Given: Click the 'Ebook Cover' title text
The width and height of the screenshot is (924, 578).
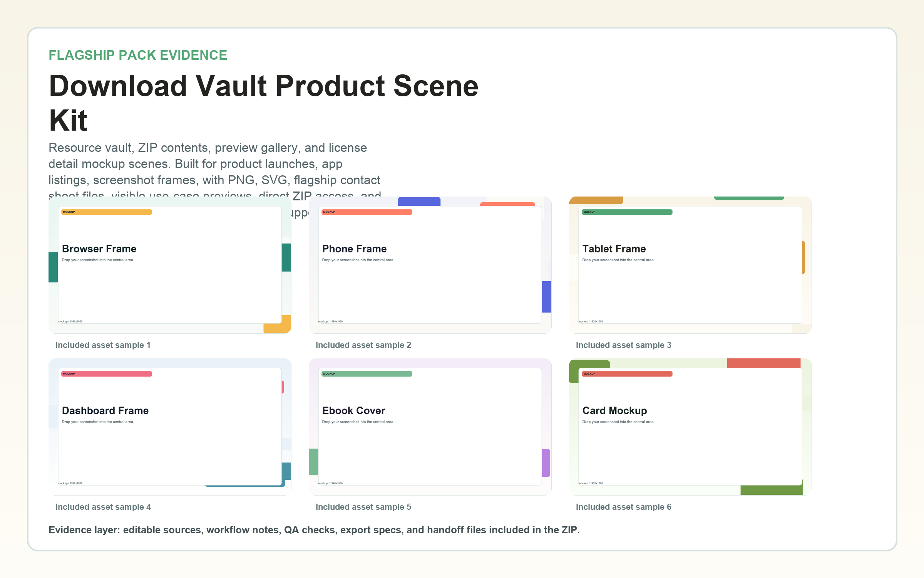Looking at the screenshot, I should pos(353,411).
